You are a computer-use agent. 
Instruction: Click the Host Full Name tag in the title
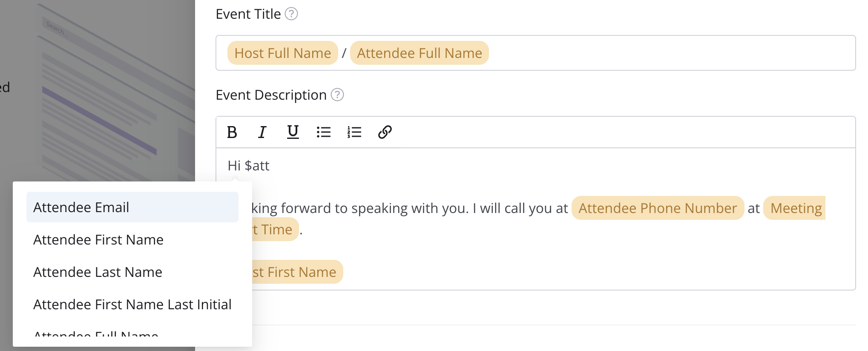click(282, 53)
